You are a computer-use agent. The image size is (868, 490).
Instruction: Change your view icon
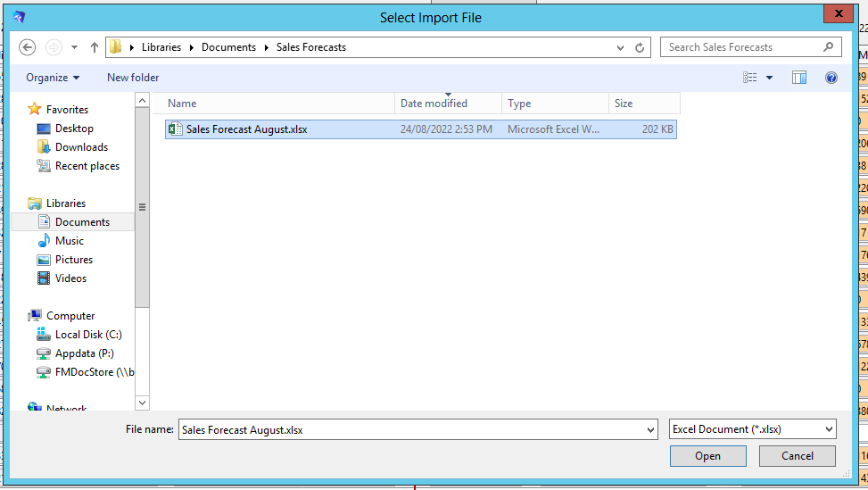click(x=749, y=78)
